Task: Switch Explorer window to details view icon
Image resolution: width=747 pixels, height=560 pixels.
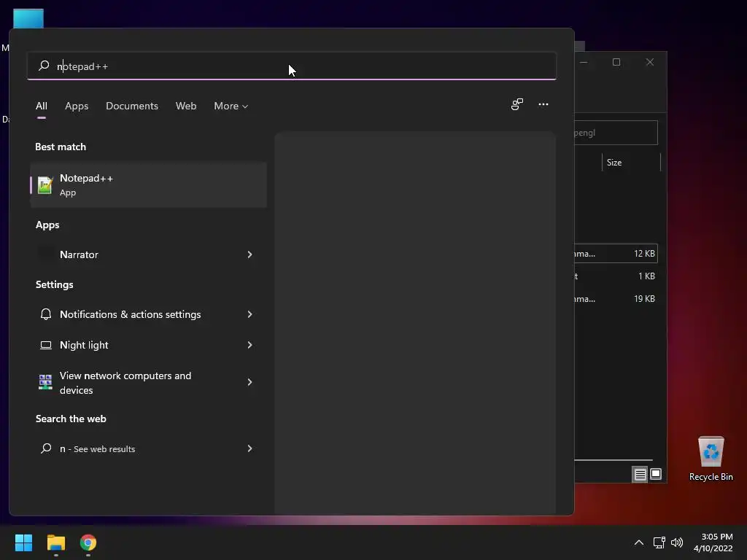Action: [640, 474]
